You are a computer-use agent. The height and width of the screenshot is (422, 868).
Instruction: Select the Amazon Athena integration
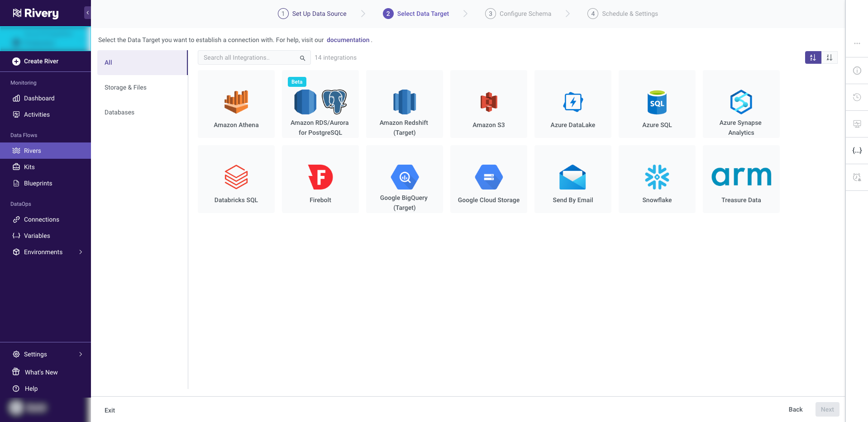click(x=236, y=104)
